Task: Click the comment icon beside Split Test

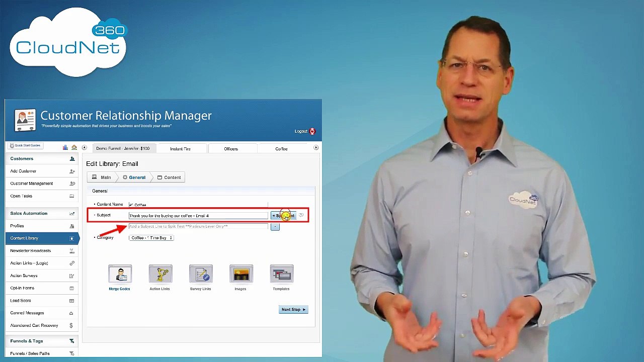Action: click(301, 215)
